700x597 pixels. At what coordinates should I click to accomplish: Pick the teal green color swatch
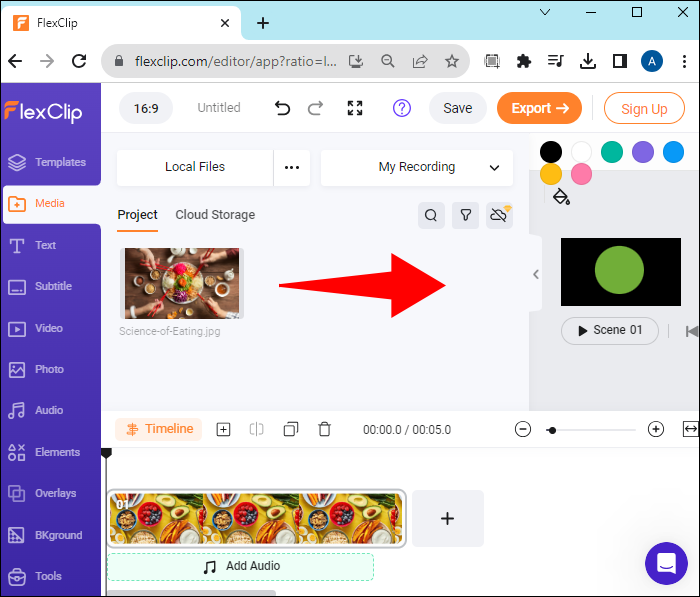pyautogui.click(x=612, y=152)
